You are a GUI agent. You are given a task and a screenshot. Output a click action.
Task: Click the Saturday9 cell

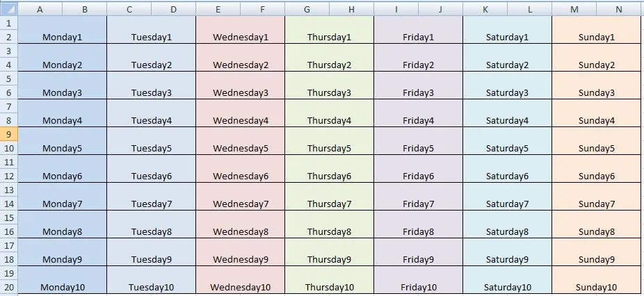(x=508, y=252)
